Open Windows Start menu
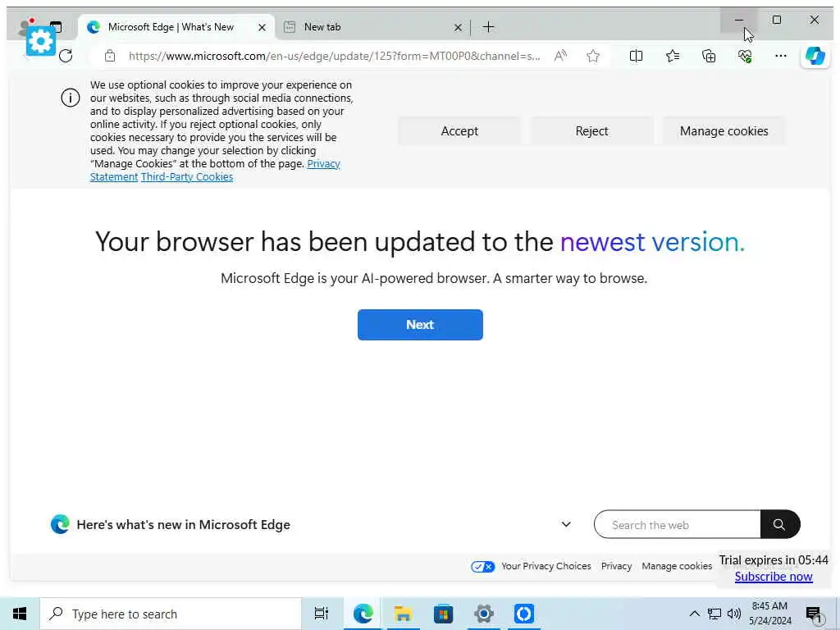Image resolution: width=840 pixels, height=630 pixels. click(x=20, y=614)
